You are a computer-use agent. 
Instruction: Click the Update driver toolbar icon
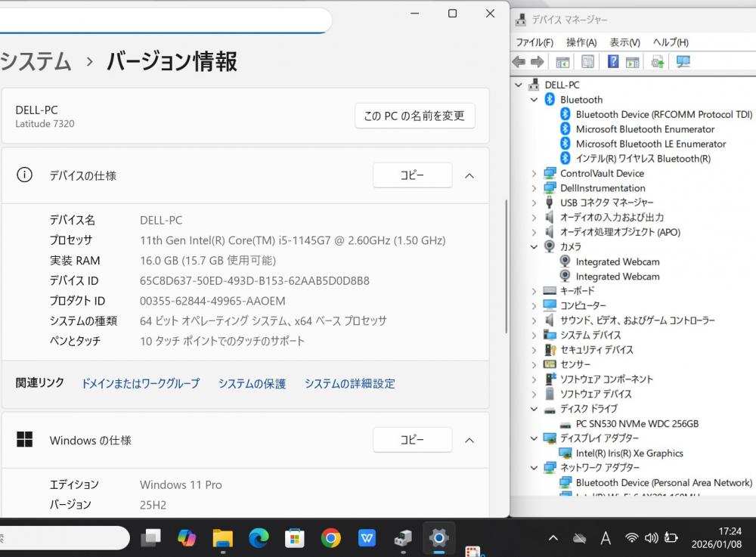658,62
